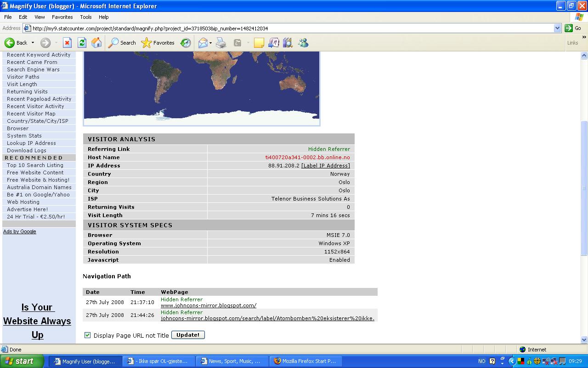The width and height of the screenshot is (588, 368).
Task: Open the Windows start button
Action: (x=22, y=361)
